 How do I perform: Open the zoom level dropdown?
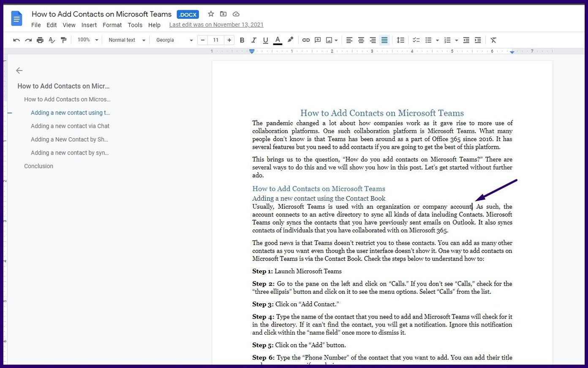point(87,40)
